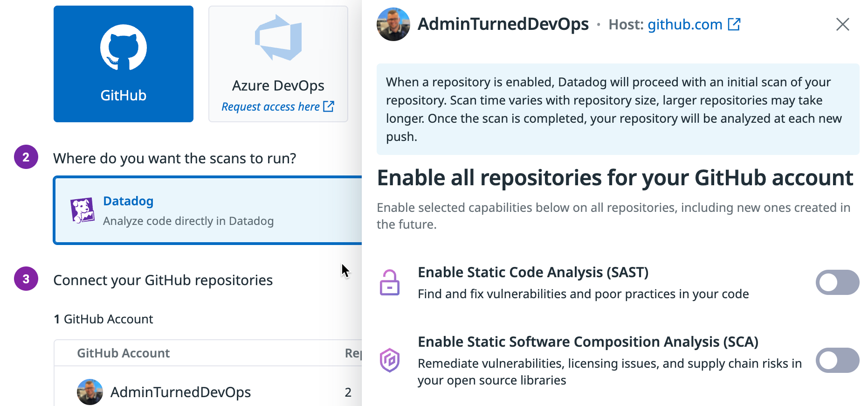
Task: Click the repository count 2 cell
Action: point(348,392)
